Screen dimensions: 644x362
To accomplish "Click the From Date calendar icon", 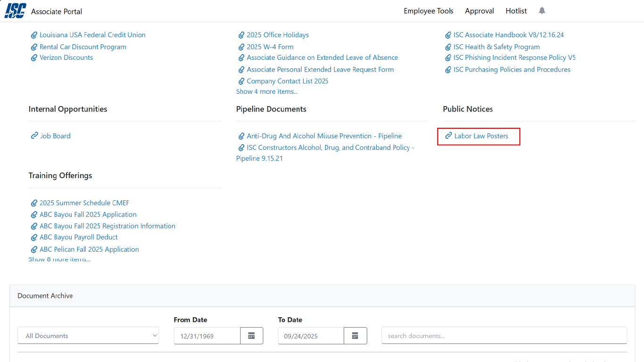I will 251,336.
